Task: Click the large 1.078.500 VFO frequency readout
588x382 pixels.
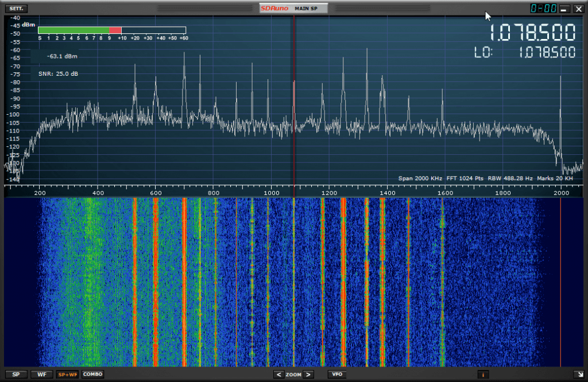Action: [x=533, y=33]
